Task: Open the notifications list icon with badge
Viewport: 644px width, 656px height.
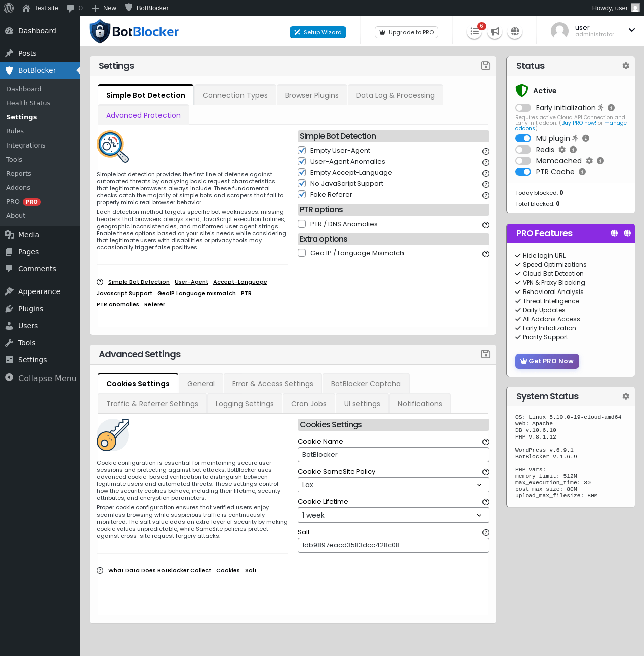Action: click(x=474, y=32)
